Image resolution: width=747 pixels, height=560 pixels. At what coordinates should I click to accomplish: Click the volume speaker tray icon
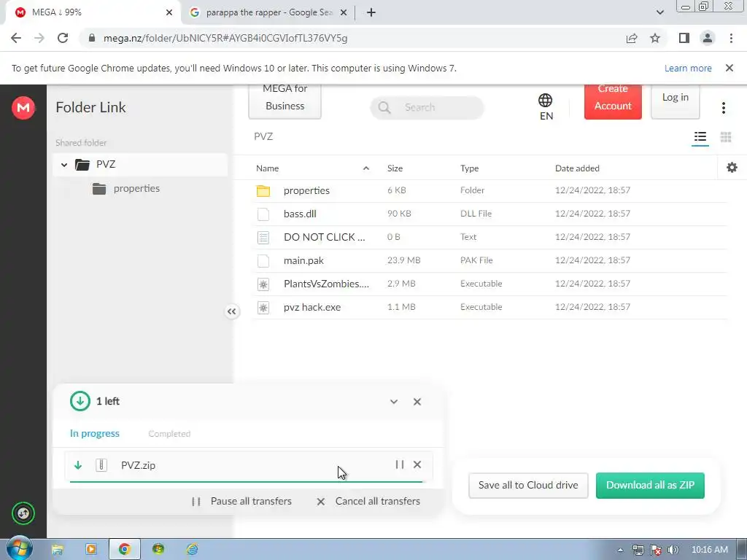673,550
